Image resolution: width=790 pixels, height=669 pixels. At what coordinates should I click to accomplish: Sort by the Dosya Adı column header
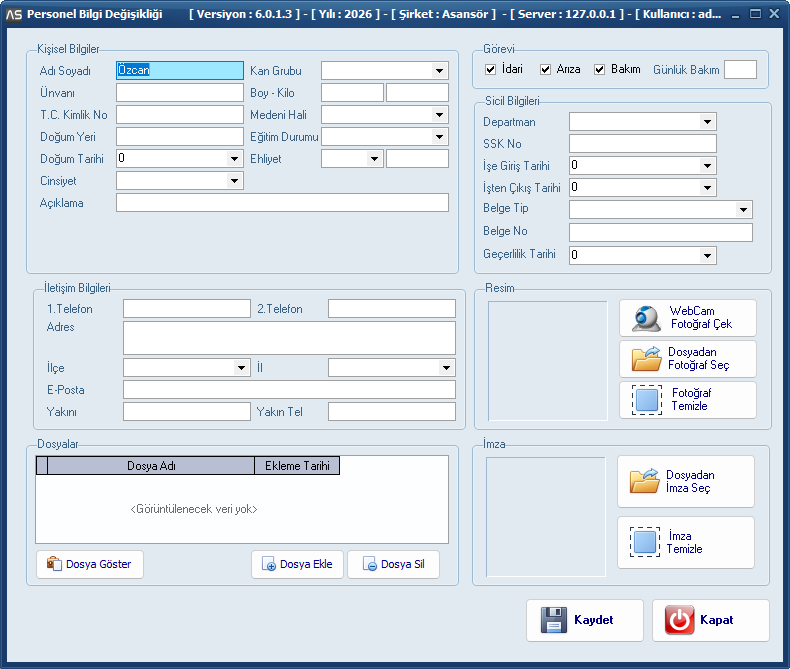(x=151, y=466)
